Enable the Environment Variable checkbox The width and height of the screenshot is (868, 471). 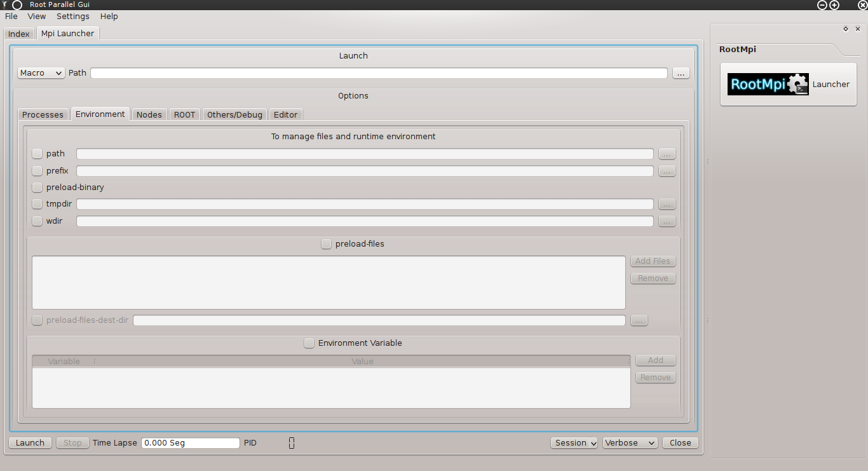[x=309, y=343]
